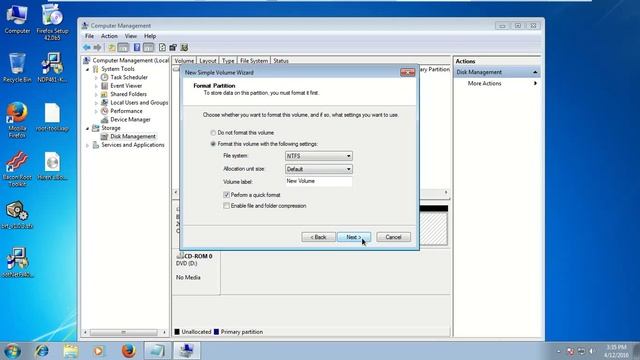640x360 pixels.
Task: Sort by the Volume column header
Action: (x=184, y=60)
